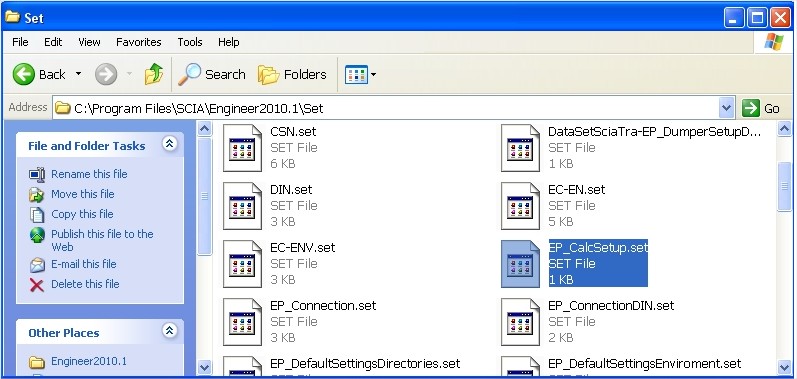Viewport: 797px width, 379px height.
Task: Click Publish this file to the Web
Action: coord(102,241)
